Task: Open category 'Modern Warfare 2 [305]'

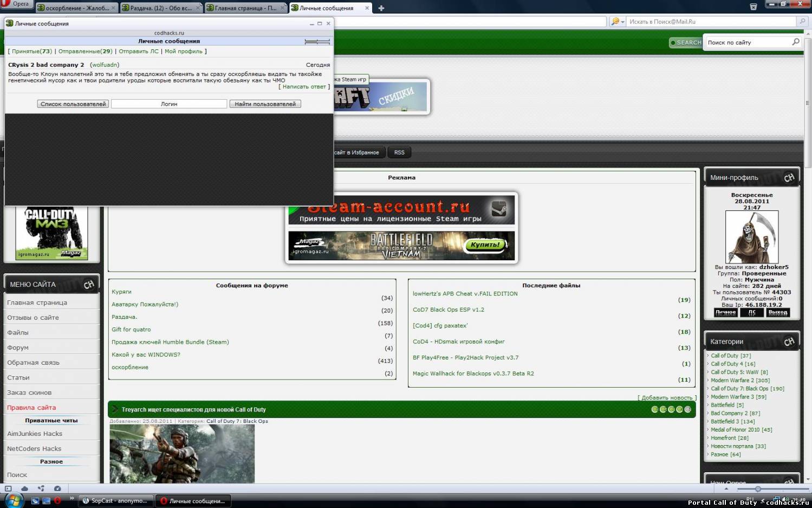Action: point(740,381)
